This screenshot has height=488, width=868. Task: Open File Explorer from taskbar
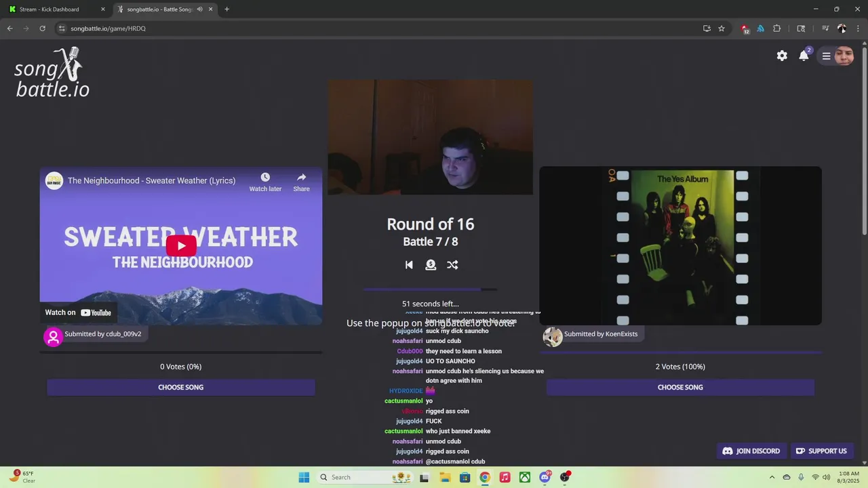[445, 477]
